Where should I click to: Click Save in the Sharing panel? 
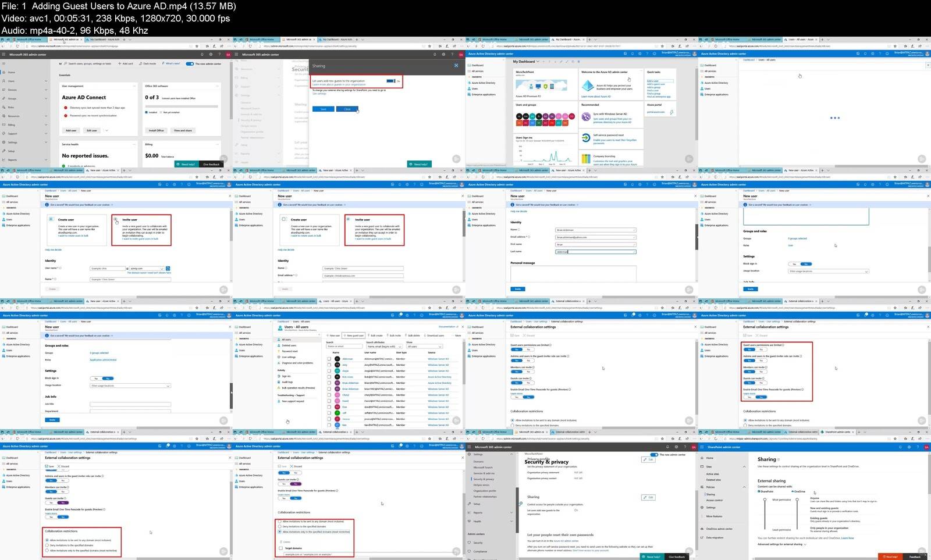(x=323, y=109)
